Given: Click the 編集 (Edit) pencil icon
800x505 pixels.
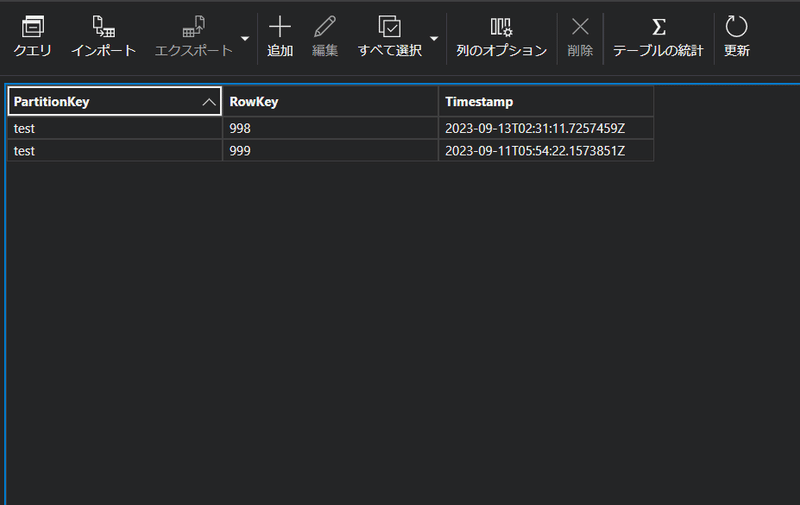Looking at the screenshot, I should click(324, 27).
